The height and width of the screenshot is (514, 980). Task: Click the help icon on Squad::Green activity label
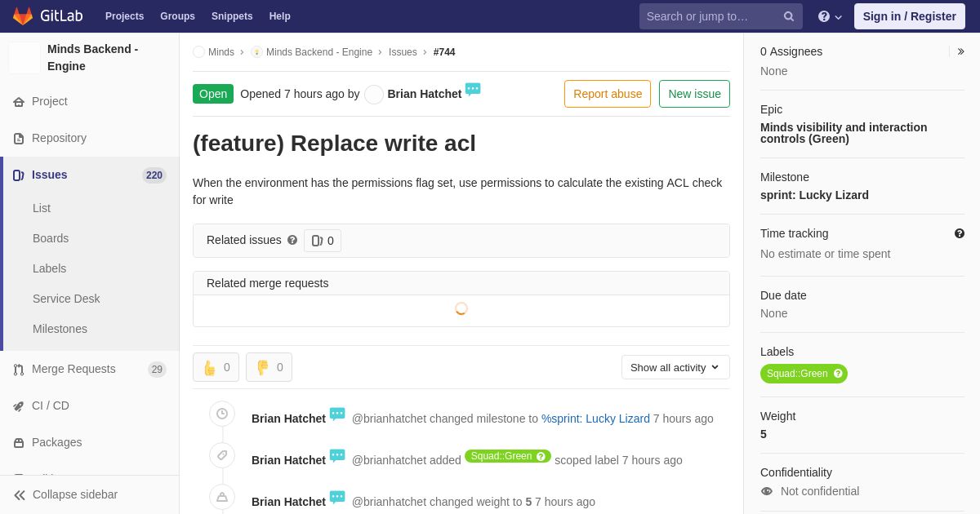(x=541, y=456)
